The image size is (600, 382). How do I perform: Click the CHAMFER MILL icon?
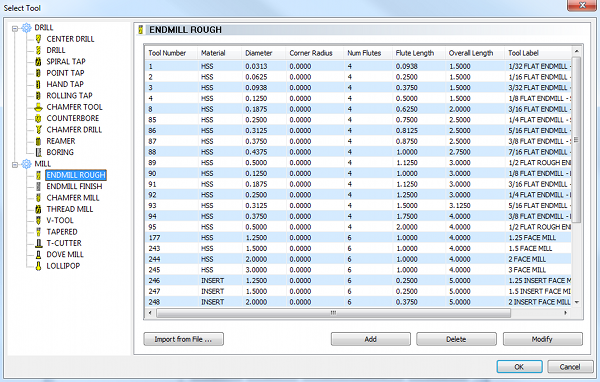point(38,198)
